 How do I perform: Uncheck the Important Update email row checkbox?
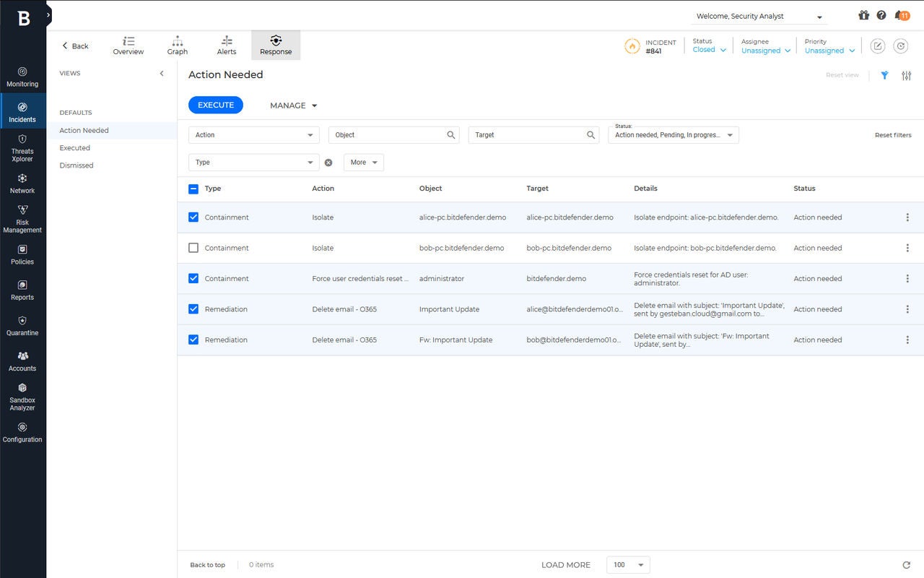coord(193,309)
